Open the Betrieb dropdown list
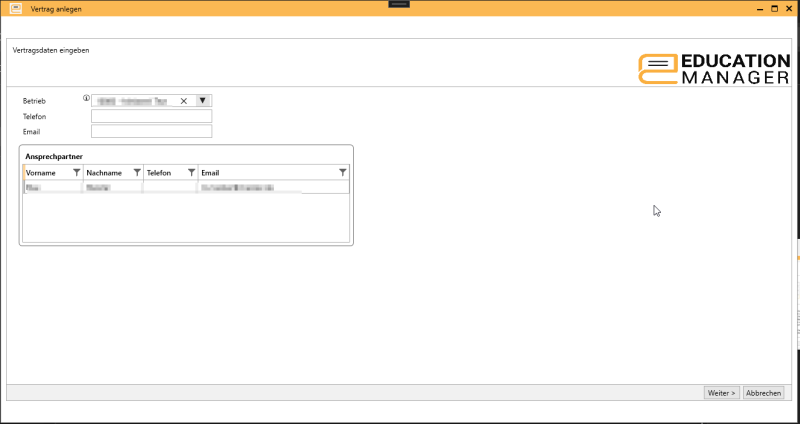This screenshot has height=424, width=800. [x=203, y=100]
